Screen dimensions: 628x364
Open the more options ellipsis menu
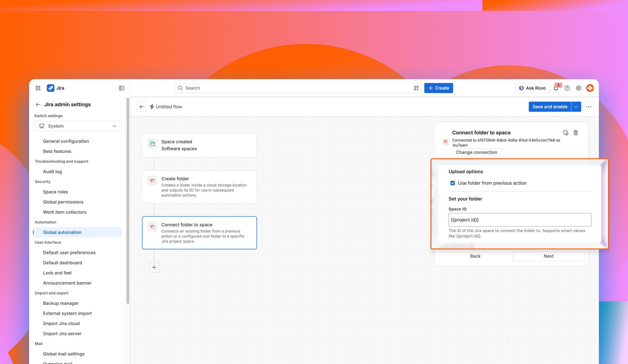(x=589, y=107)
